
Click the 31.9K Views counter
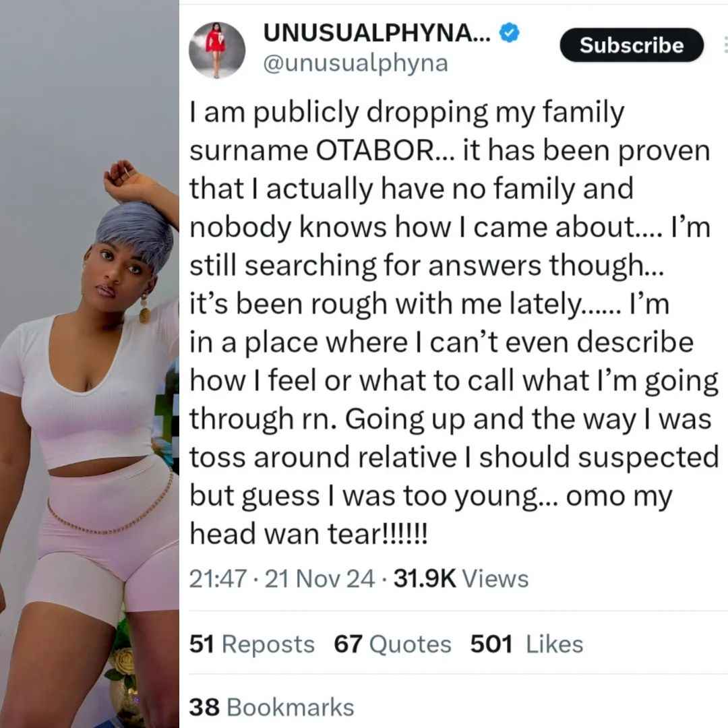(461, 579)
